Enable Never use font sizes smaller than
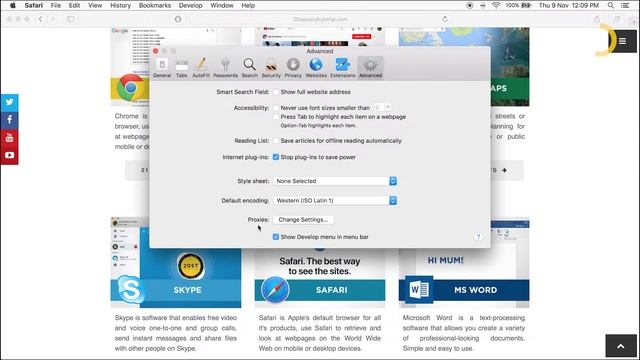Viewport: 640px width, 360px height. click(276, 108)
